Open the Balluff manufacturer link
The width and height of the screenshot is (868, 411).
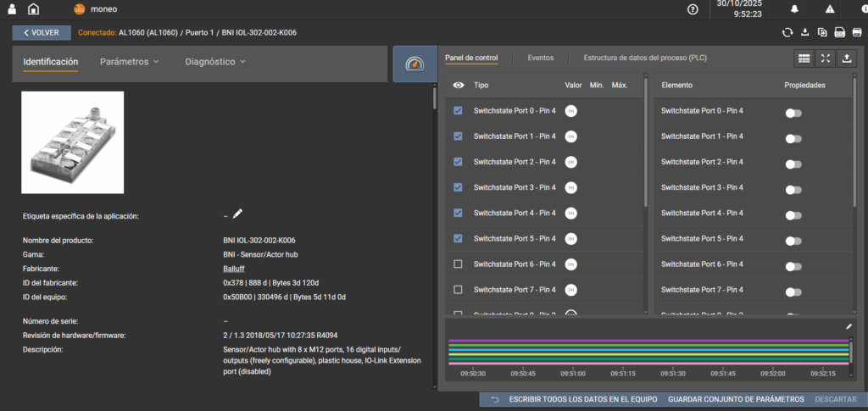pyautogui.click(x=234, y=269)
